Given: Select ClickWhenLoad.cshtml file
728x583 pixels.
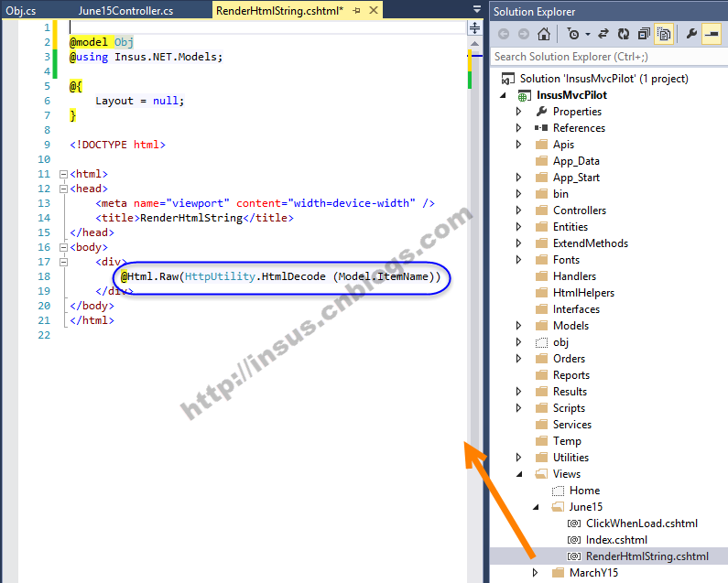Looking at the screenshot, I should tap(641, 524).
